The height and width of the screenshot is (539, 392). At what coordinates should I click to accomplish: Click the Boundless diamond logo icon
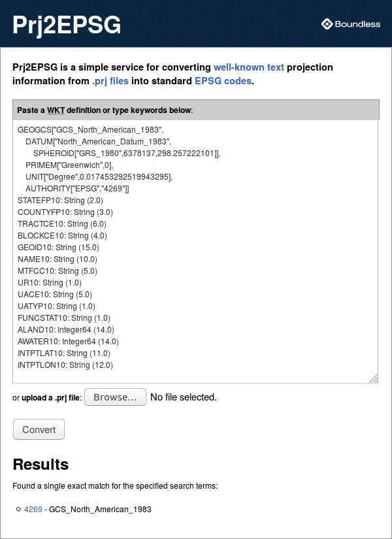click(x=327, y=24)
